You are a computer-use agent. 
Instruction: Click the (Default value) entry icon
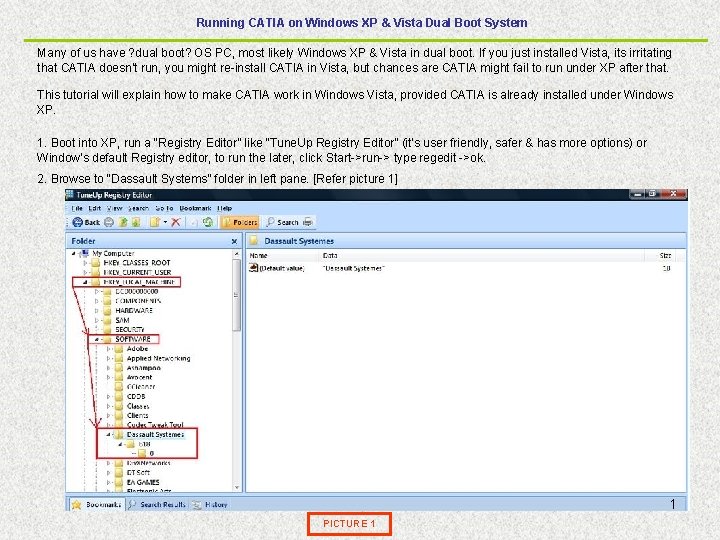pyautogui.click(x=253, y=268)
